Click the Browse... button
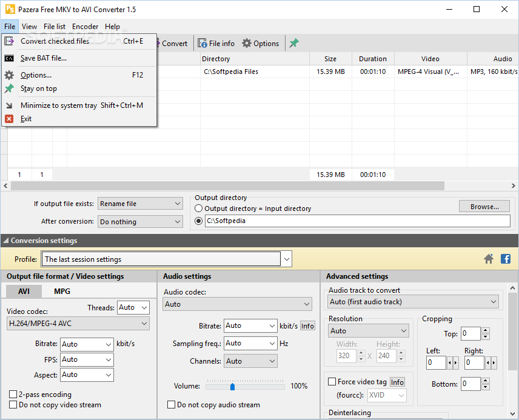The height and width of the screenshot is (420, 519). point(484,207)
